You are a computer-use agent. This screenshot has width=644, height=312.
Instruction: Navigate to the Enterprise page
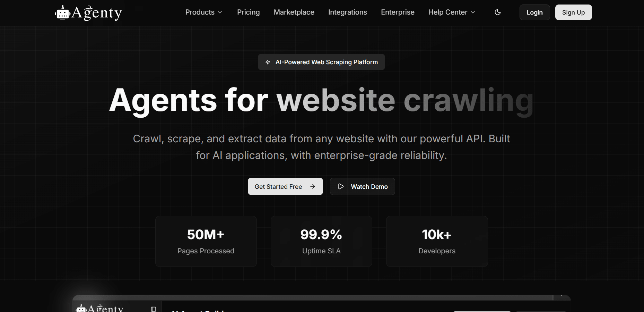[398, 12]
